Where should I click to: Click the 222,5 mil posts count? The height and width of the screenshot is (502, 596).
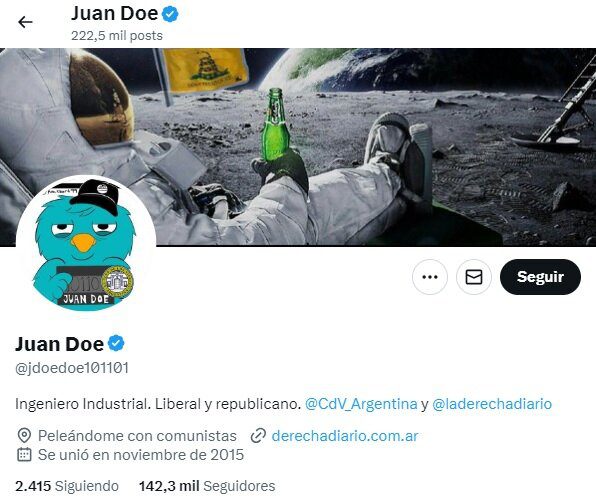pos(117,36)
